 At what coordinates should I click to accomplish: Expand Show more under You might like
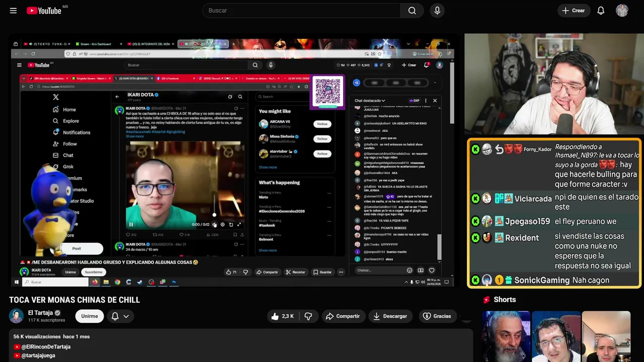tap(268, 167)
